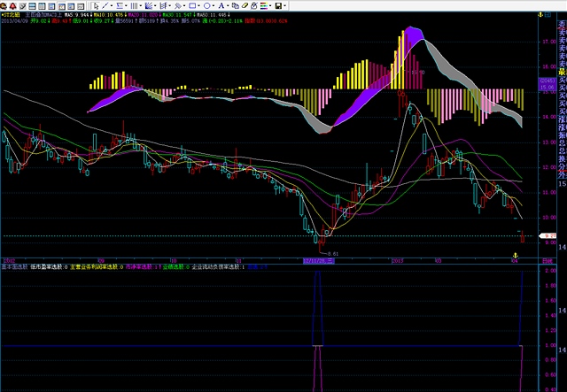Click the period label right of date axis
This screenshot has width=567, height=392.
tap(548, 260)
